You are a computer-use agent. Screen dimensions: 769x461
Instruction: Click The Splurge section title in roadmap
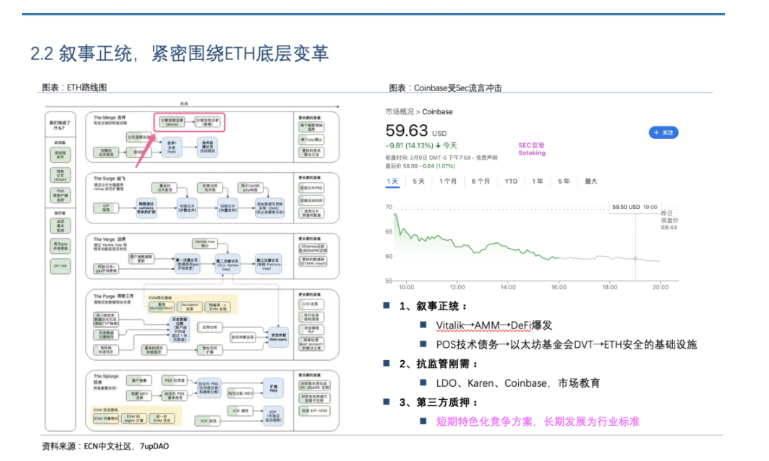106,376
